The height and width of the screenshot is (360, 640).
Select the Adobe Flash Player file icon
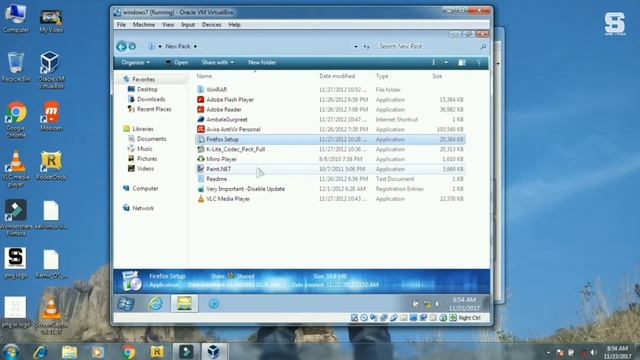pos(200,100)
